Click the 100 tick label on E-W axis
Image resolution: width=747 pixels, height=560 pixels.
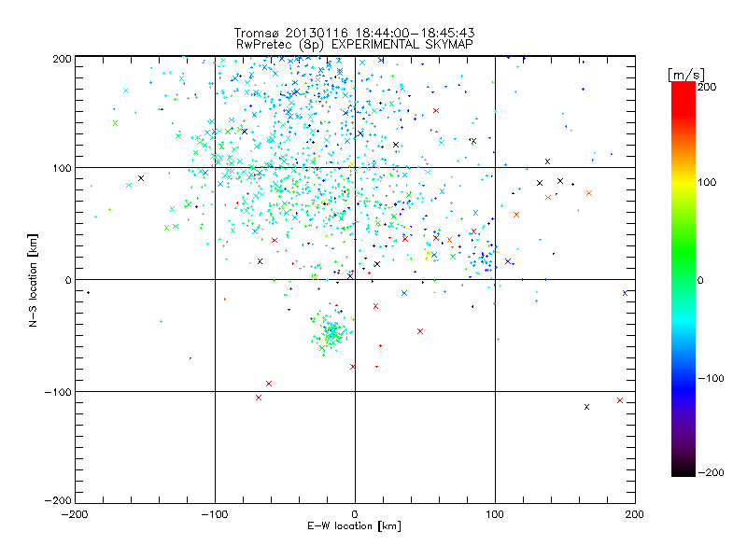[x=495, y=514]
